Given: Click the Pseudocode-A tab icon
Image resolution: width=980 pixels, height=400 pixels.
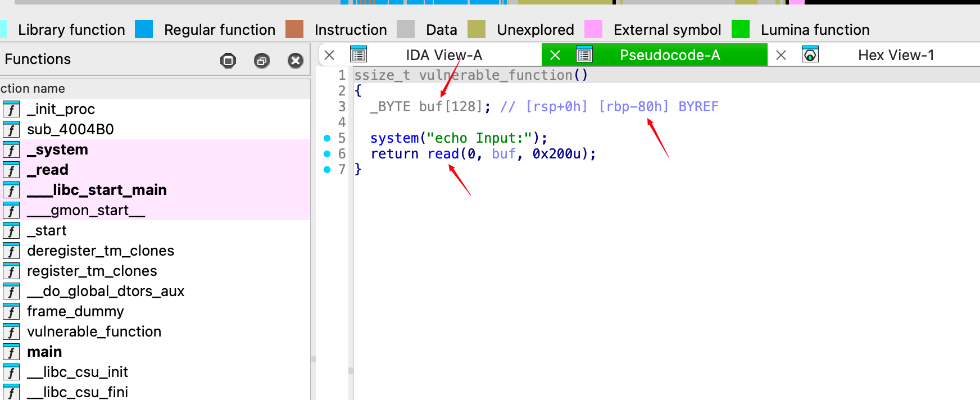Looking at the screenshot, I should tap(584, 54).
